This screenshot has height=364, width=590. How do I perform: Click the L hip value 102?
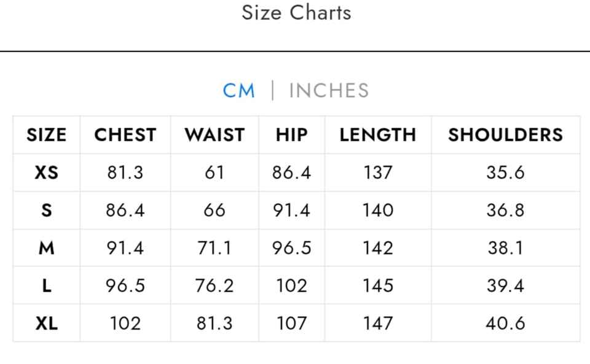coord(291,285)
